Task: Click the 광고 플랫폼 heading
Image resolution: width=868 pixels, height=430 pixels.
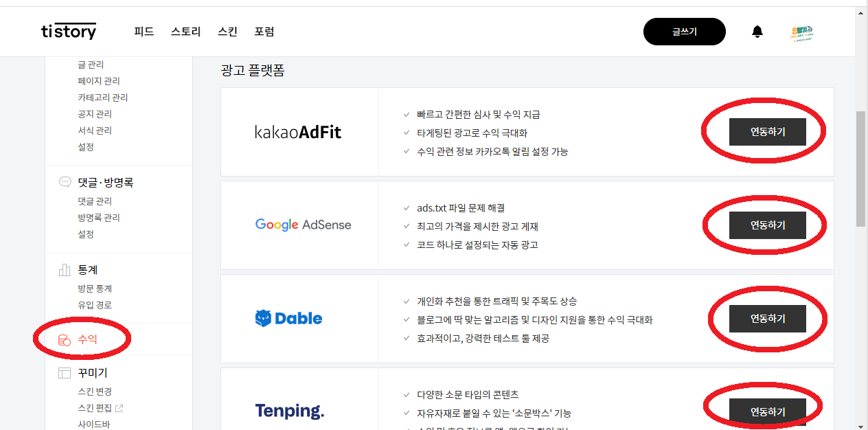Action: coord(253,70)
